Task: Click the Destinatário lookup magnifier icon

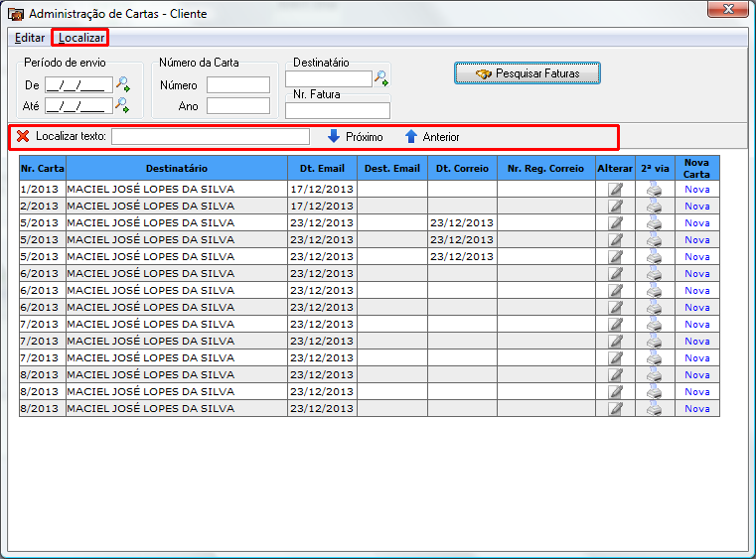Action: (381, 78)
